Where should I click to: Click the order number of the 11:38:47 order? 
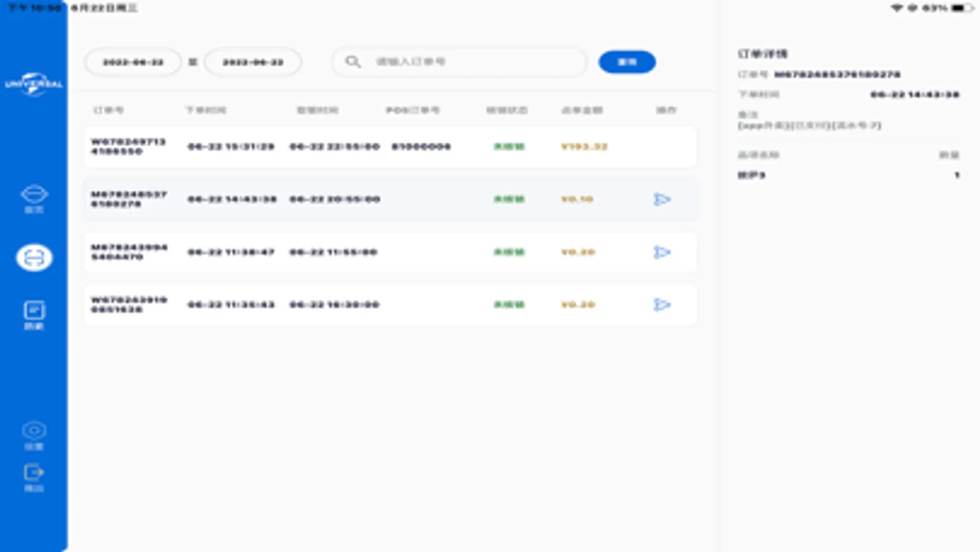(x=129, y=252)
